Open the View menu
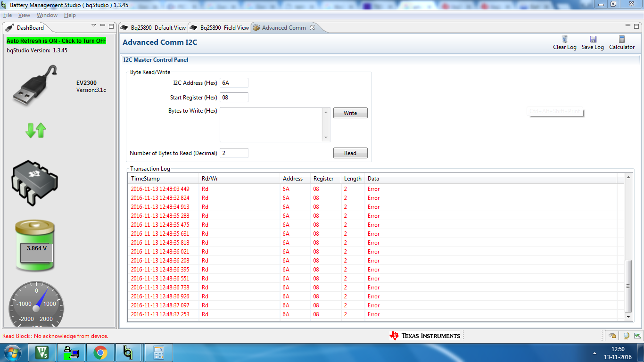 click(24, 15)
